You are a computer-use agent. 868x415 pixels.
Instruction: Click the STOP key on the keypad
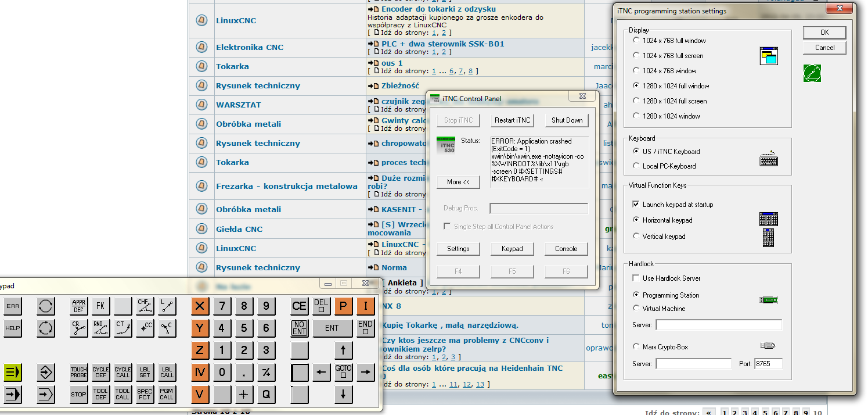pyautogui.click(x=79, y=394)
